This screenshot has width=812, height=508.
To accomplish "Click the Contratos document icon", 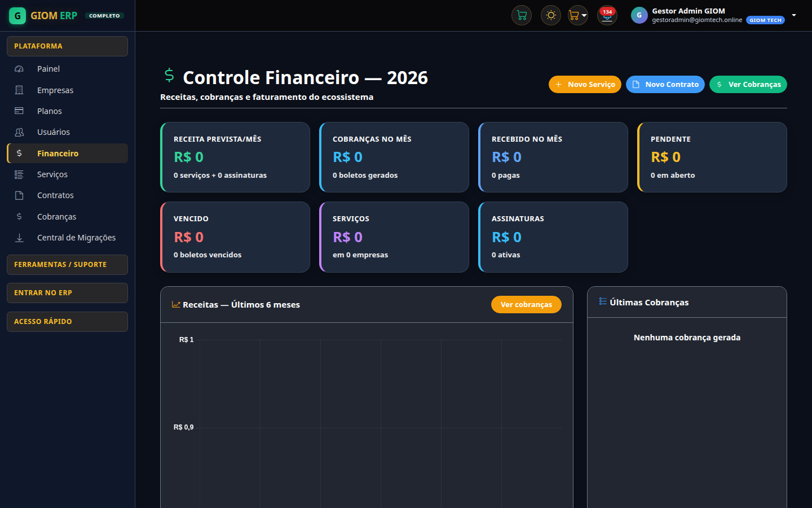I will pos(19,195).
